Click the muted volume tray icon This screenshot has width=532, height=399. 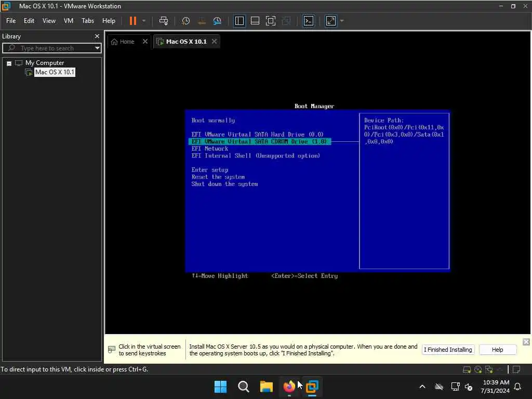coord(469,387)
